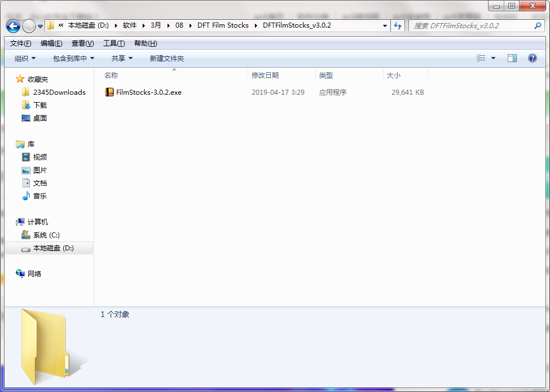Click the 计算机 computer icon
This screenshot has height=392, width=550.
pos(20,222)
